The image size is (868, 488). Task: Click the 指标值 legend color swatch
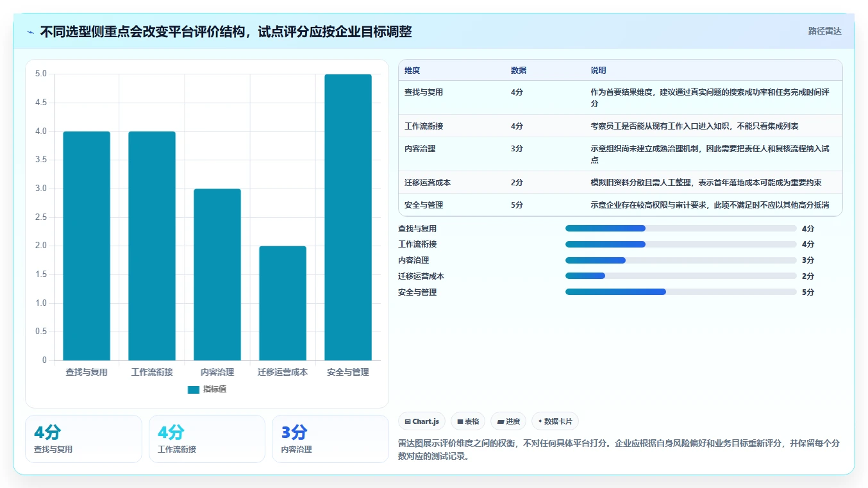coord(194,390)
